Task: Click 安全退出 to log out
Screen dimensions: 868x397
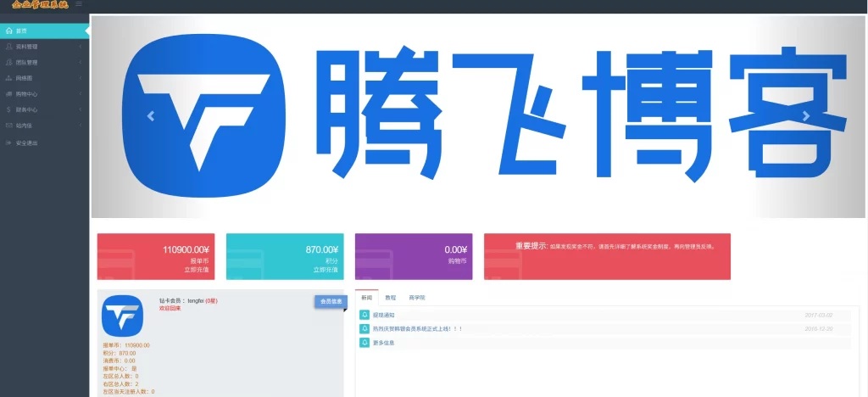Action: click(44, 143)
